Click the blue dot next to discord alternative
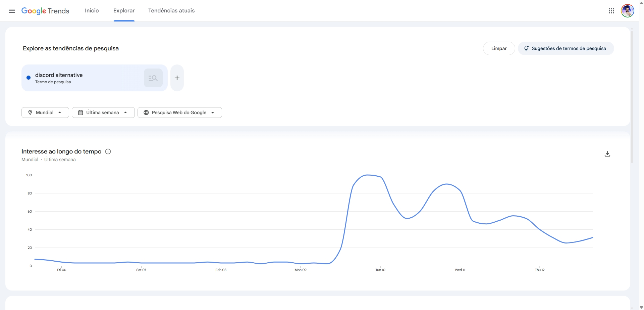The height and width of the screenshot is (310, 644). tap(29, 78)
